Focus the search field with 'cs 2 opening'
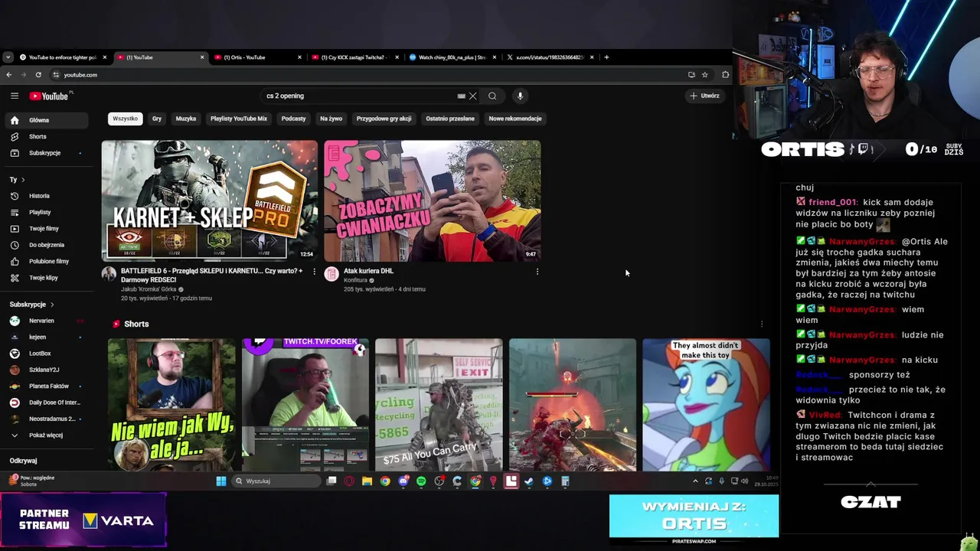This screenshot has height=551, width=980. 360,96
